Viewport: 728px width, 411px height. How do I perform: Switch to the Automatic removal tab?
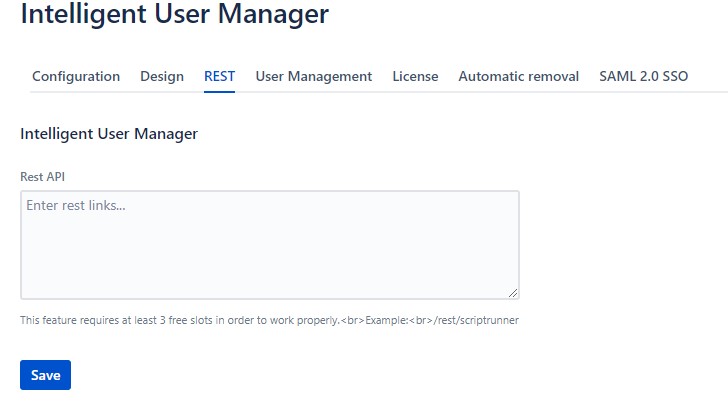coord(518,76)
